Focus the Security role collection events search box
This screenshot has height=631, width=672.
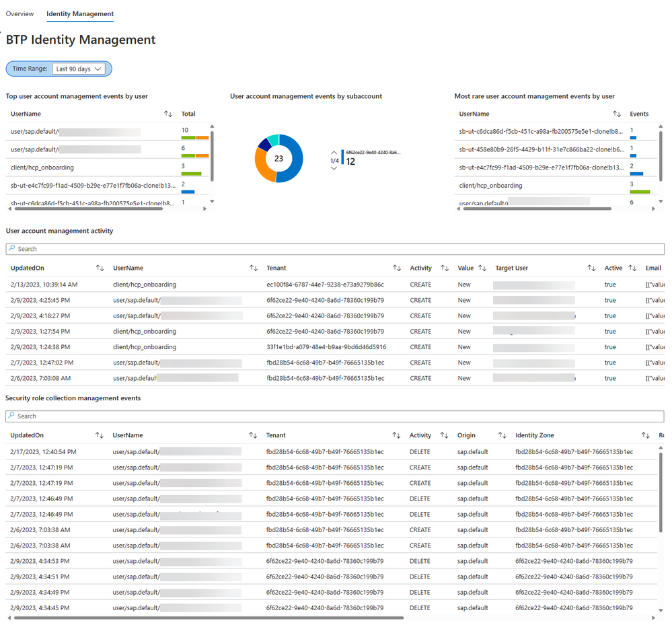tap(335, 416)
